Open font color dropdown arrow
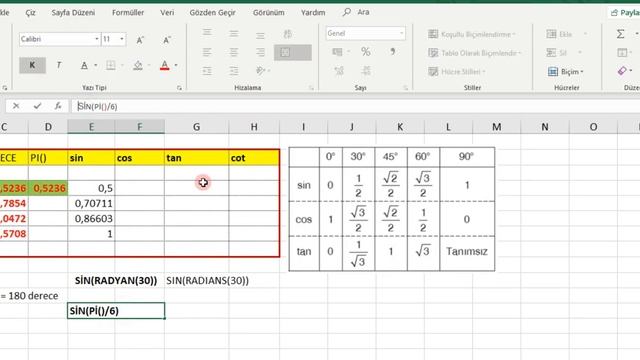Screen dimensions: 640x360 point(176,65)
